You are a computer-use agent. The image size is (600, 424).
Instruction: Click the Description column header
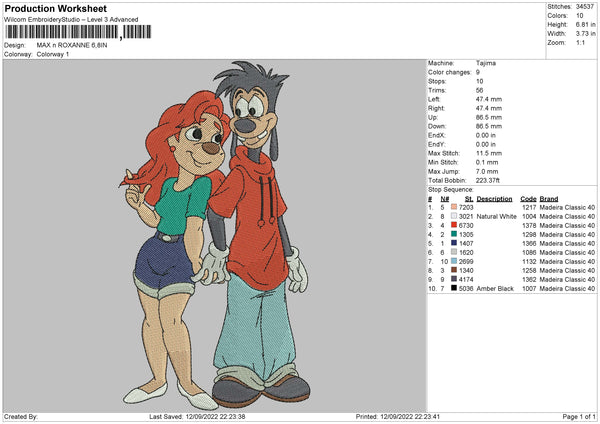coord(495,198)
